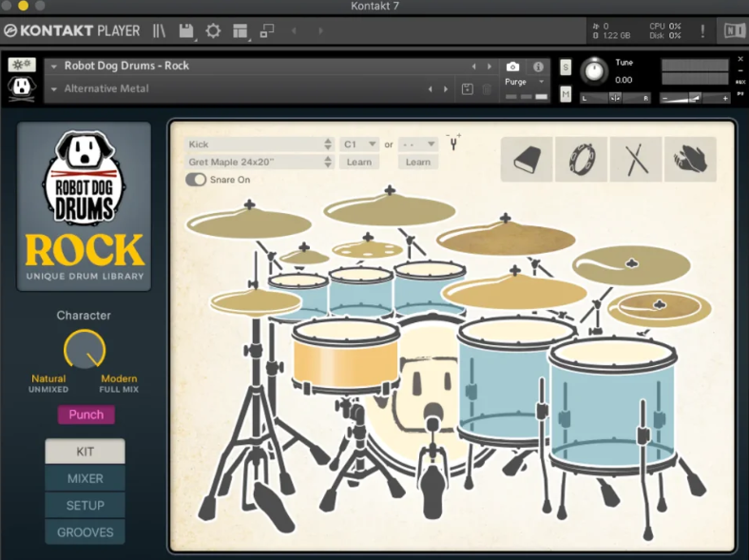The height and width of the screenshot is (560, 749).
Task: Go to previous instrument arrow
Action: click(x=474, y=67)
